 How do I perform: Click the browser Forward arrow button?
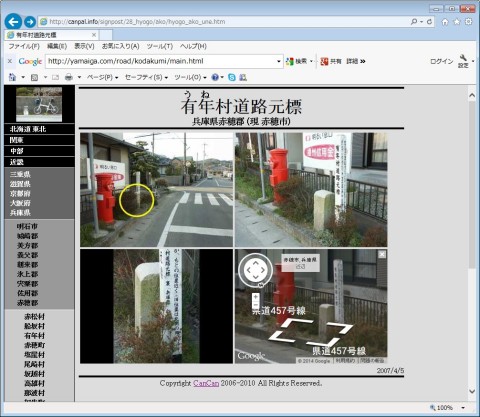coord(30,22)
